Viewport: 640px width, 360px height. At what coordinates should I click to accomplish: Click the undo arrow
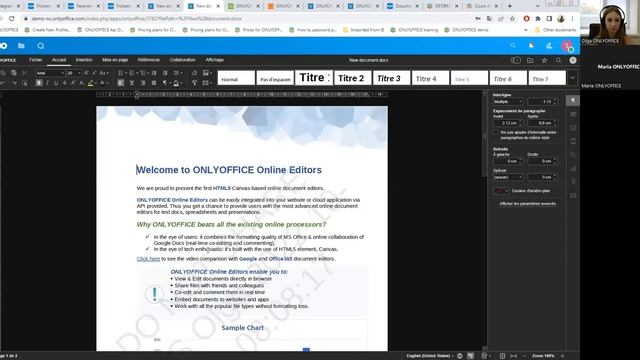[x=2, y=83]
